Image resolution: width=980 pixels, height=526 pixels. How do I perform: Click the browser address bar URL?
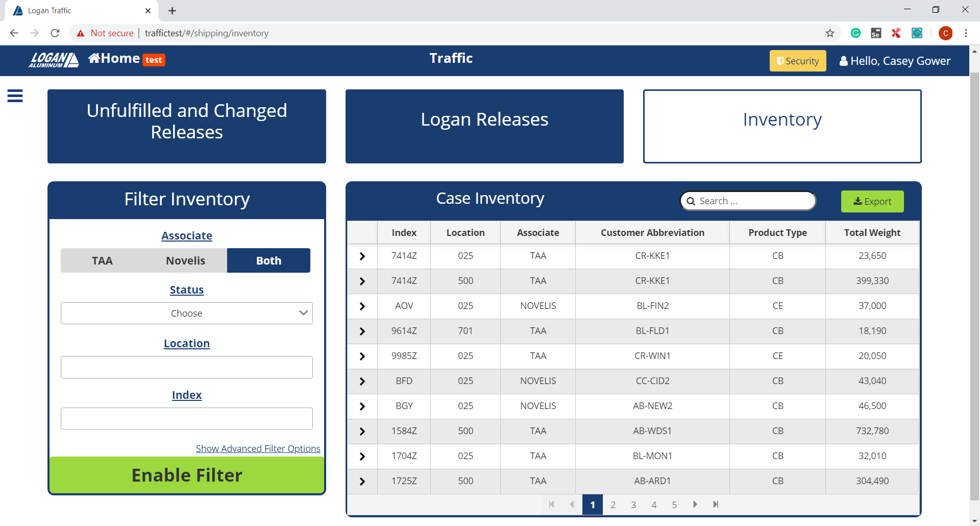point(207,33)
